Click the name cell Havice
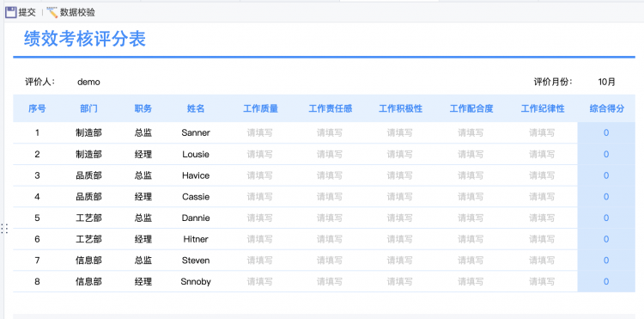 [x=196, y=175]
